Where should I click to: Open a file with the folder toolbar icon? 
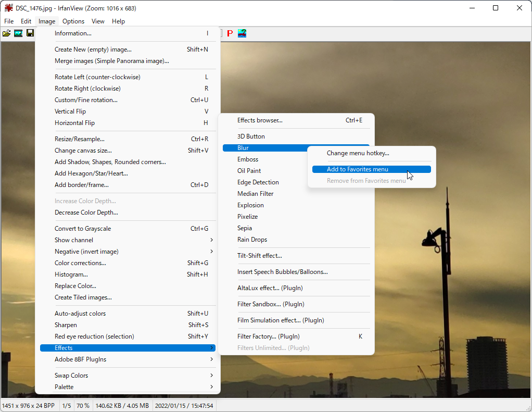pyautogui.click(x=7, y=32)
